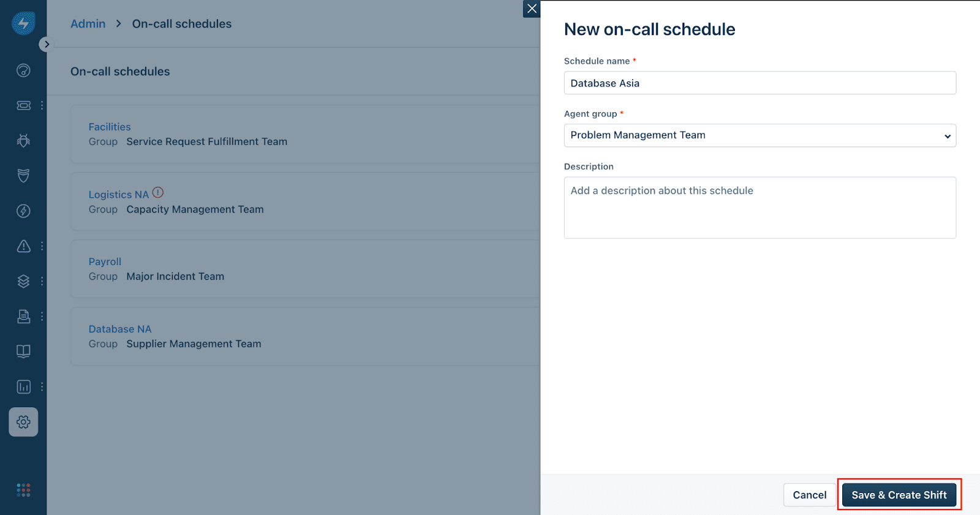Viewport: 980px width, 515px height.
Task: Open the app switcher dots grid icon
Action: (x=23, y=490)
